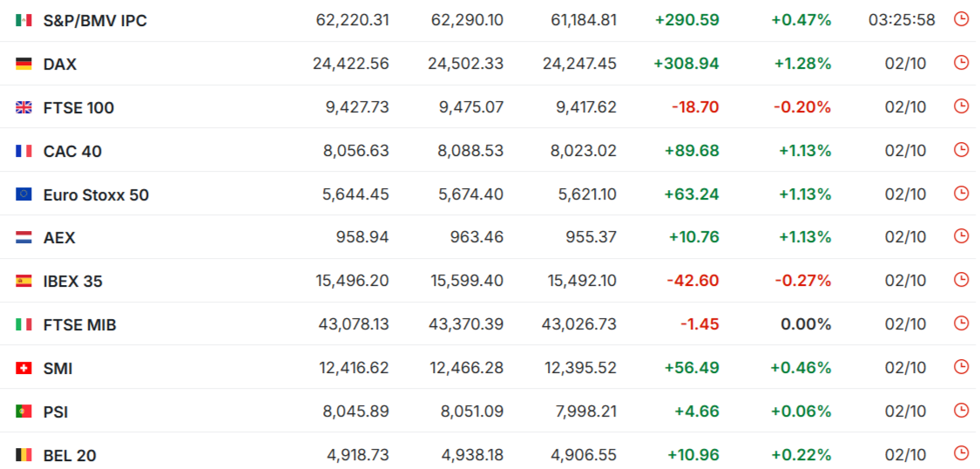Open the FTSE 100 index link
This screenshot has width=980, height=469.
click(78, 107)
